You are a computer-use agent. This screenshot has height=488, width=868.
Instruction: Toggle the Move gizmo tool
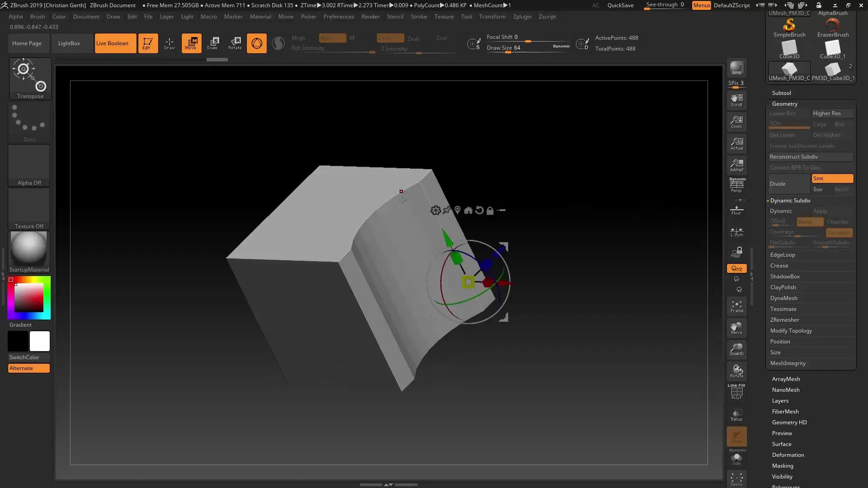click(x=191, y=43)
